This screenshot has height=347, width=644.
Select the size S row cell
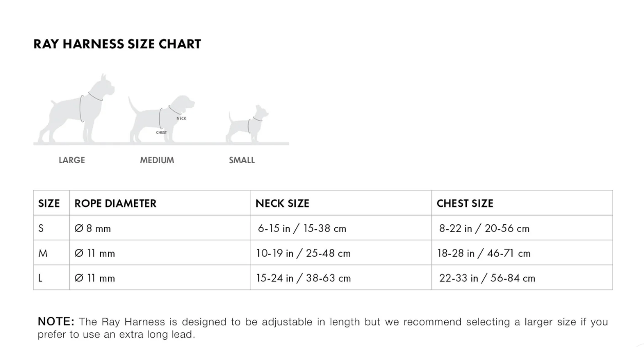[51, 228]
